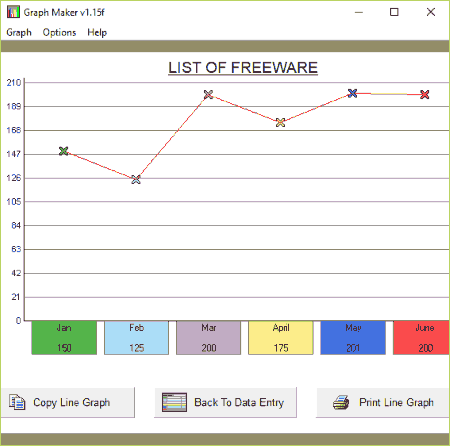Pick the blue May 201 legend box
The height and width of the screenshot is (446, 450).
click(353, 338)
